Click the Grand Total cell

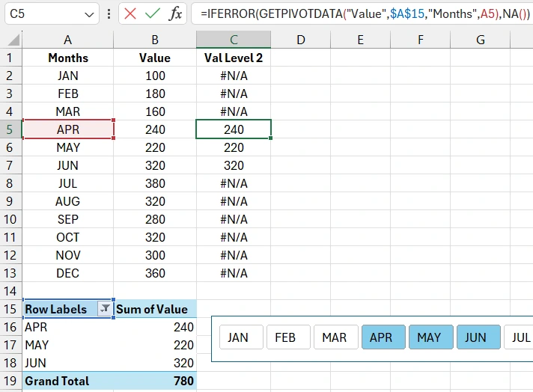tap(67, 381)
